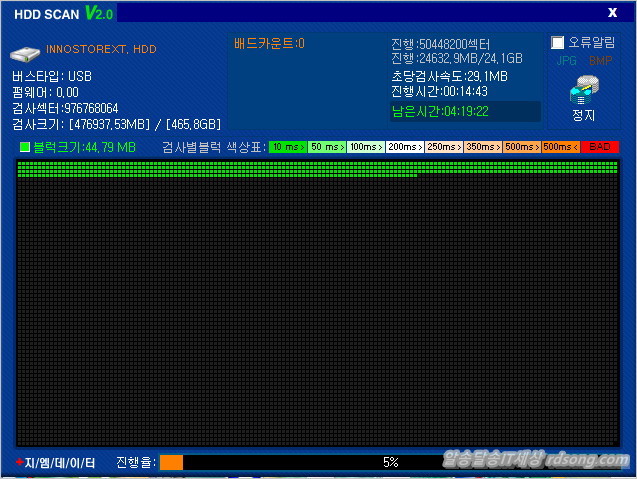Click the red plus icon before 지/엠/데/이/터
637x479 pixels.
tap(19, 462)
